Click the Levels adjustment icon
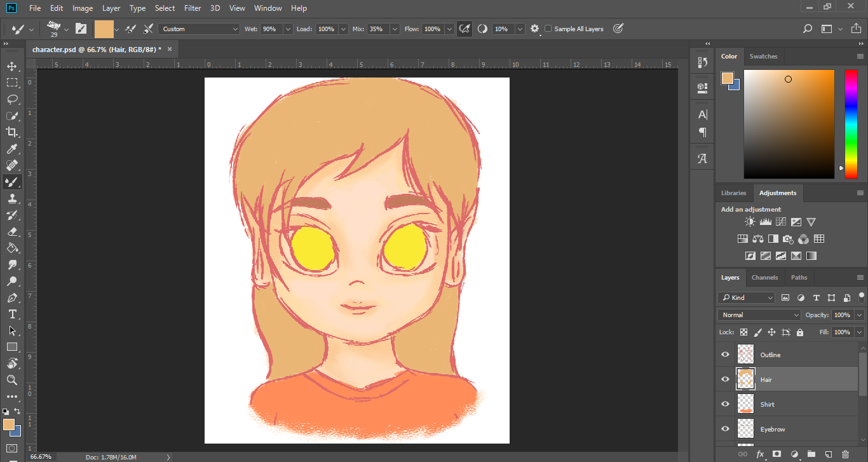 pos(765,222)
